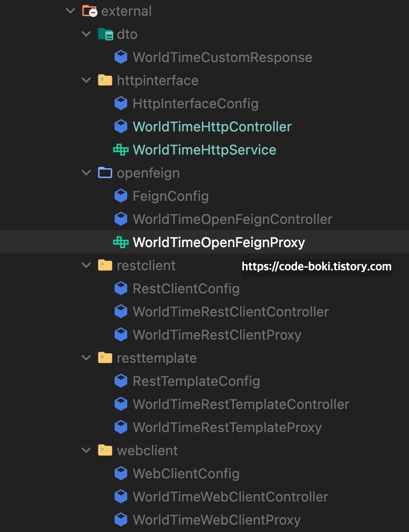Click the resttemplate folder icon
Viewport: 409px width, 532px height.
click(105, 357)
